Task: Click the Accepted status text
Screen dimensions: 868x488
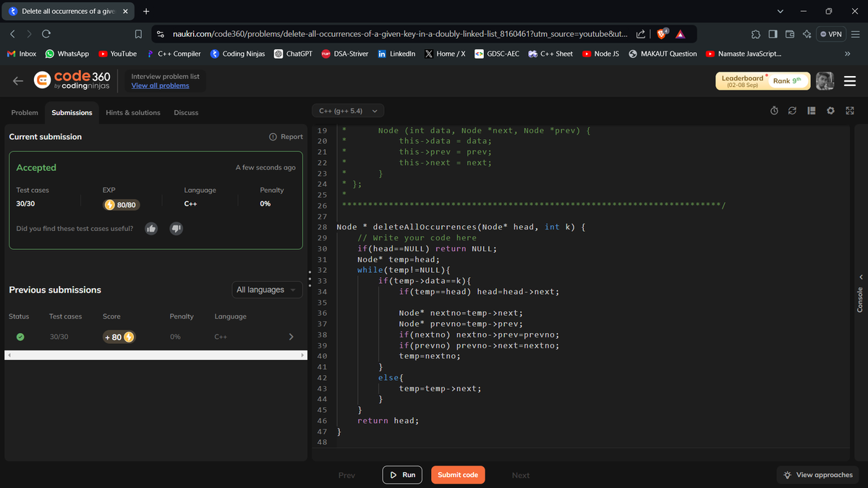Action: click(36, 167)
